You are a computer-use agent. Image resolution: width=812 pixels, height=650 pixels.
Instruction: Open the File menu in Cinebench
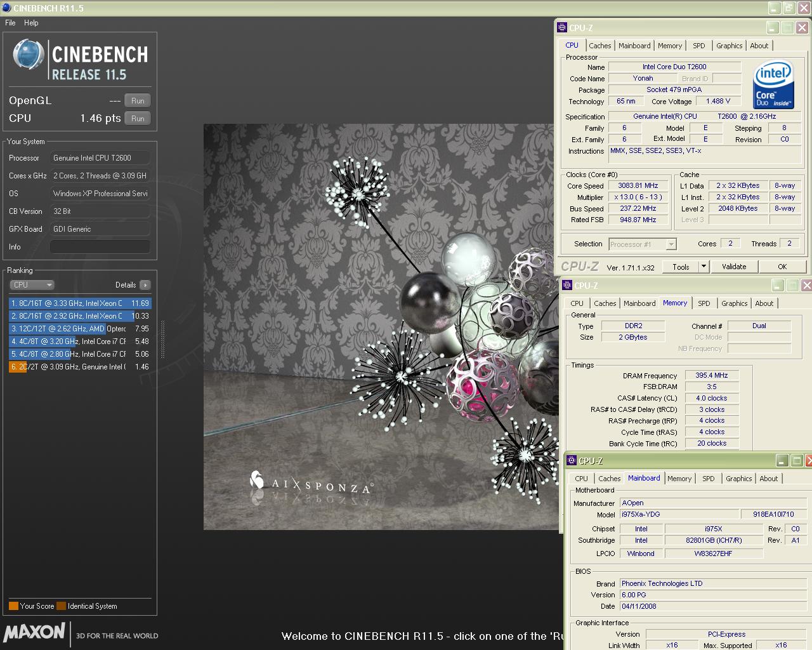click(10, 23)
